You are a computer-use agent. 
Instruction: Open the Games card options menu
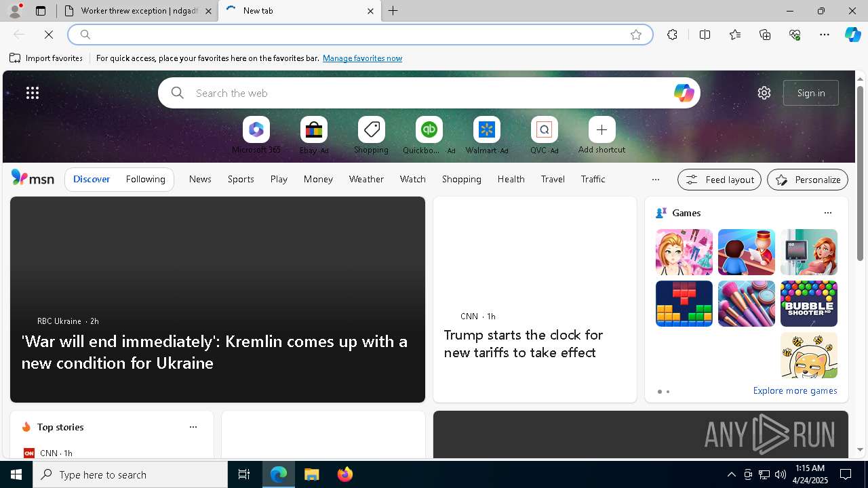pyautogui.click(x=827, y=213)
